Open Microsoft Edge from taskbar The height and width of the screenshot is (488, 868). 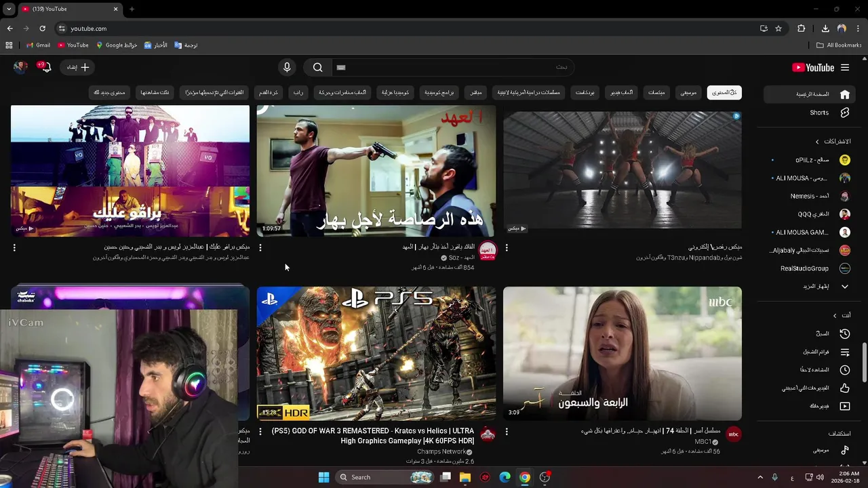pos(505,477)
